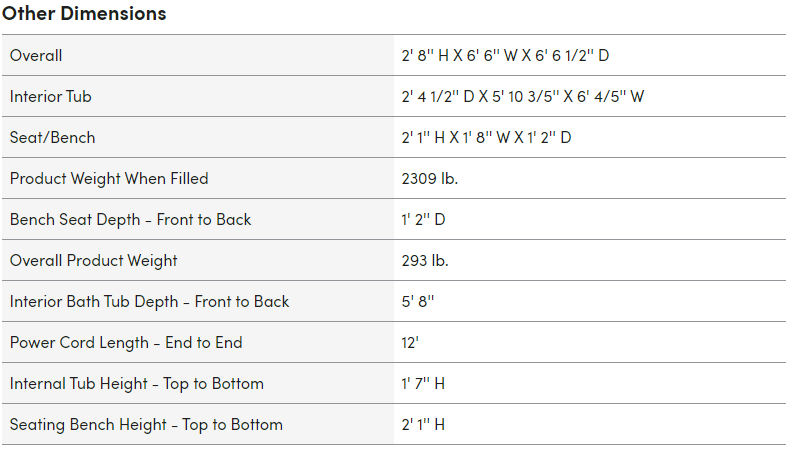This screenshot has height=457, width=793.
Task: Select Bench Seat Depth label
Action: coord(130,219)
